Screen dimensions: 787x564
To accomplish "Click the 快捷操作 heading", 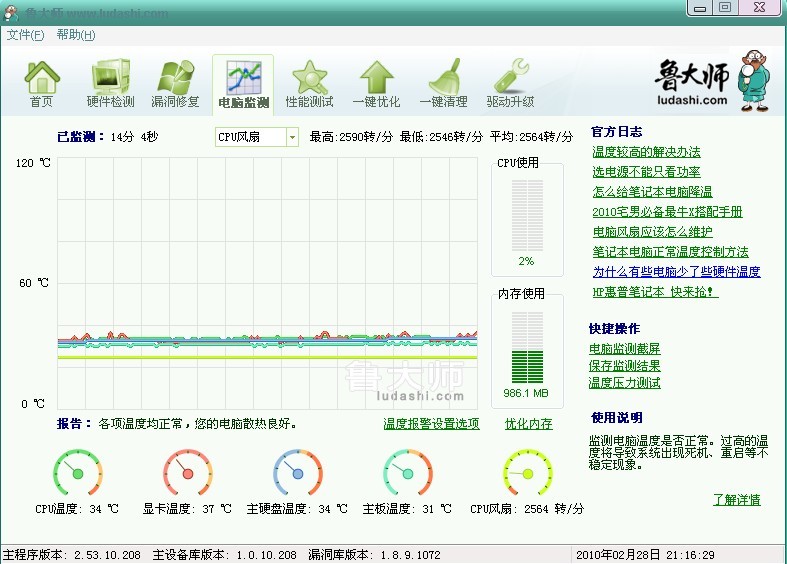I will pos(614,329).
